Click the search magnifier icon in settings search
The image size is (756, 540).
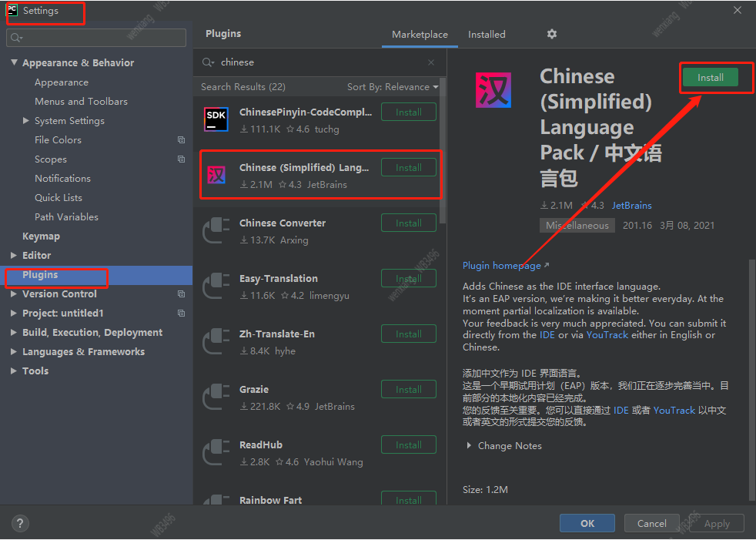[16, 38]
